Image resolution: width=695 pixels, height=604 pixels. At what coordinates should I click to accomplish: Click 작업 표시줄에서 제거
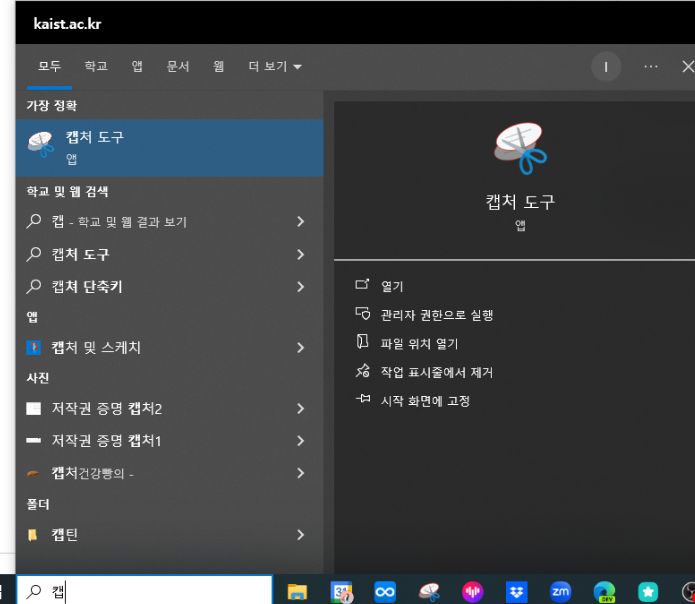pyautogui.click(x=437, y=372)
